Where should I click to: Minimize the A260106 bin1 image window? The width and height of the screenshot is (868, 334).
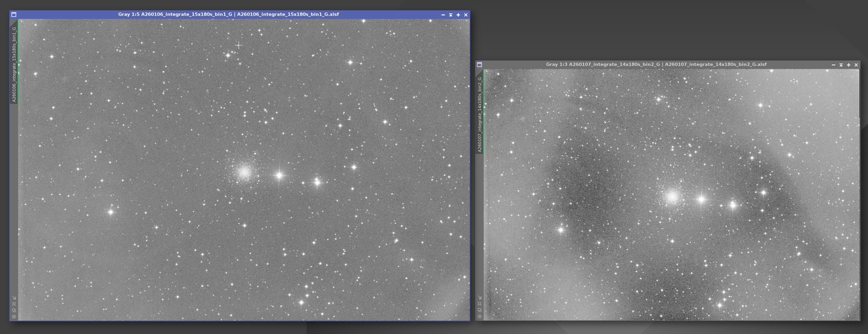[450, 14]
